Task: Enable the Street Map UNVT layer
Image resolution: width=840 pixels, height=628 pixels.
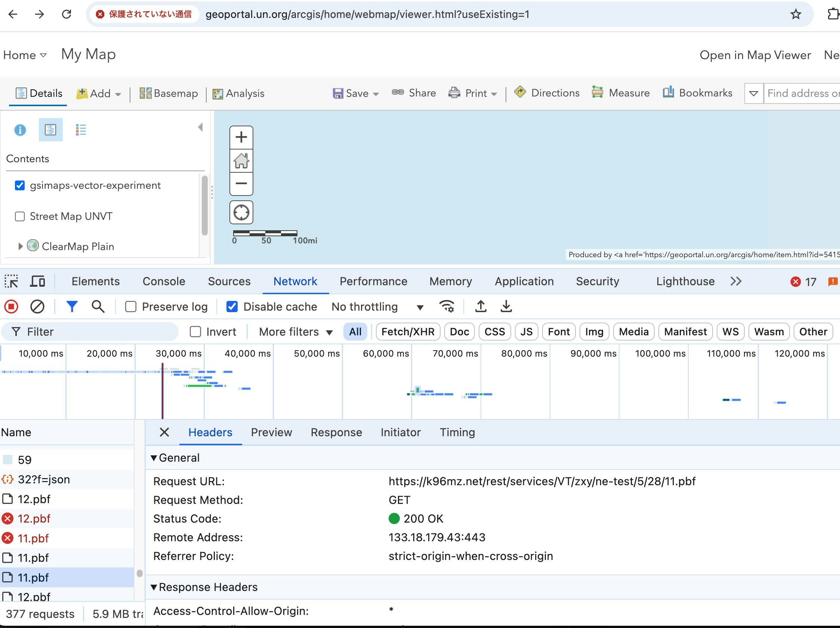Action: tap(20, 216)
